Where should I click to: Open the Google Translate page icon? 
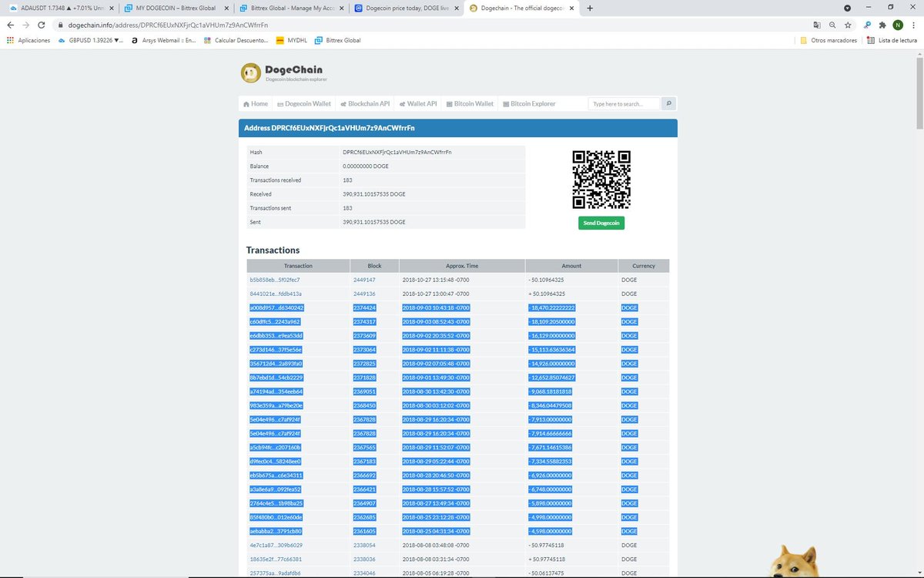817,25
